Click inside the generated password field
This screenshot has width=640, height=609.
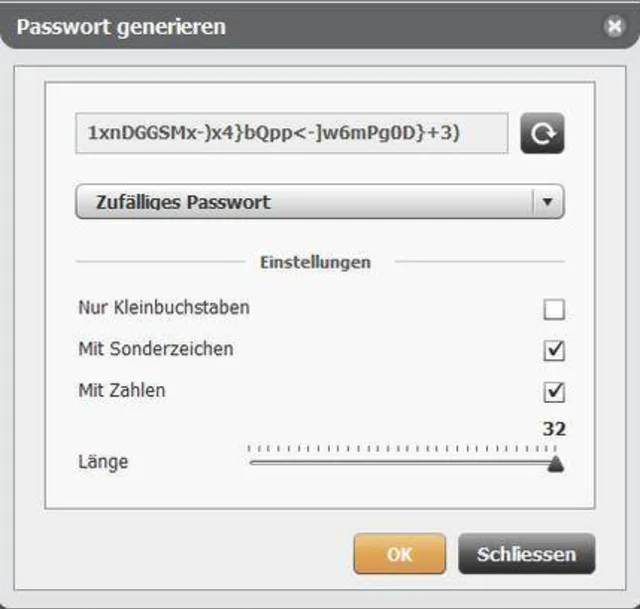pyautogui.click(x=291, y=133)
